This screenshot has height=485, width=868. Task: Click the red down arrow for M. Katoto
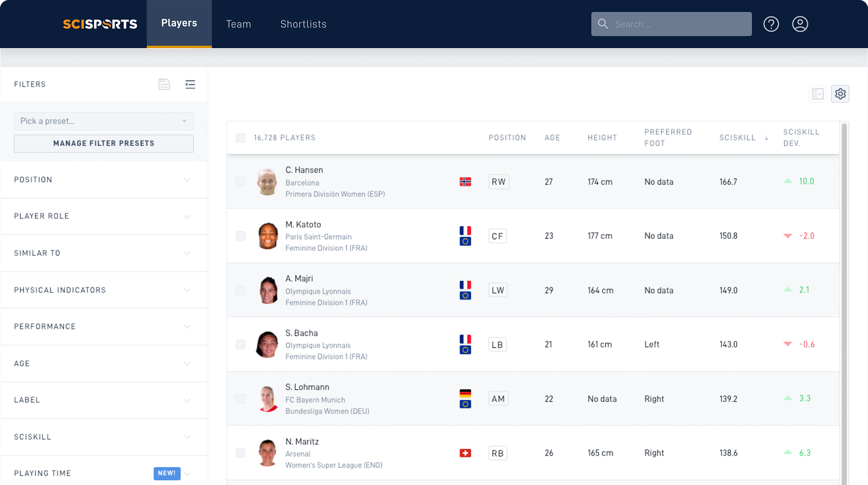point(788,236)
